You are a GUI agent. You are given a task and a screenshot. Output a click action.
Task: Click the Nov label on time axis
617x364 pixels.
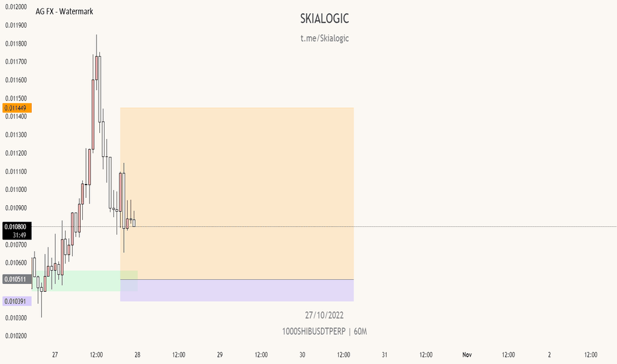(467, 355)
